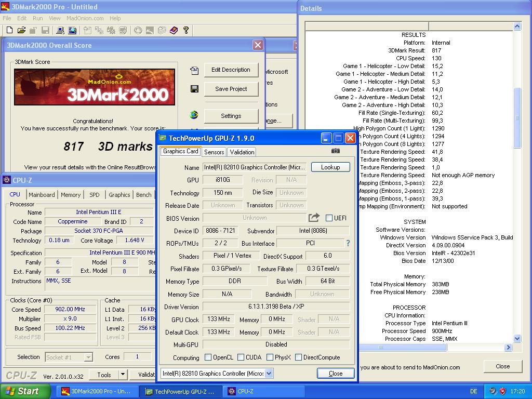The image size is (532, 399).
Task: Open the Help menu
Action: [115, 18]
